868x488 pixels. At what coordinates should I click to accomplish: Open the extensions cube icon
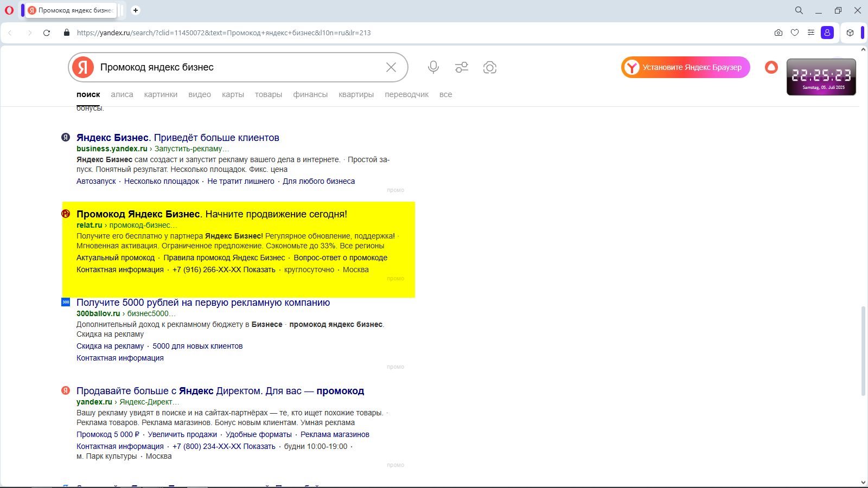(x=850, y=33)
